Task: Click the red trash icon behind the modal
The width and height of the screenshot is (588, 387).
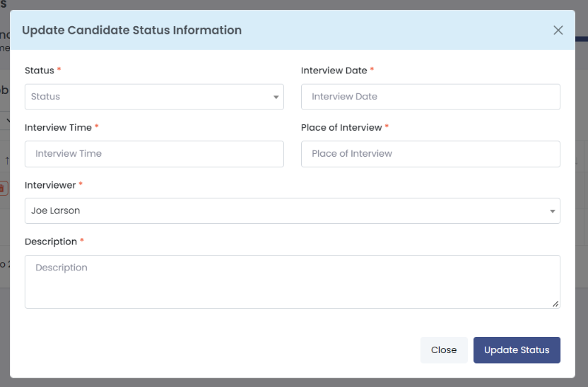Action: coord(4,188)
